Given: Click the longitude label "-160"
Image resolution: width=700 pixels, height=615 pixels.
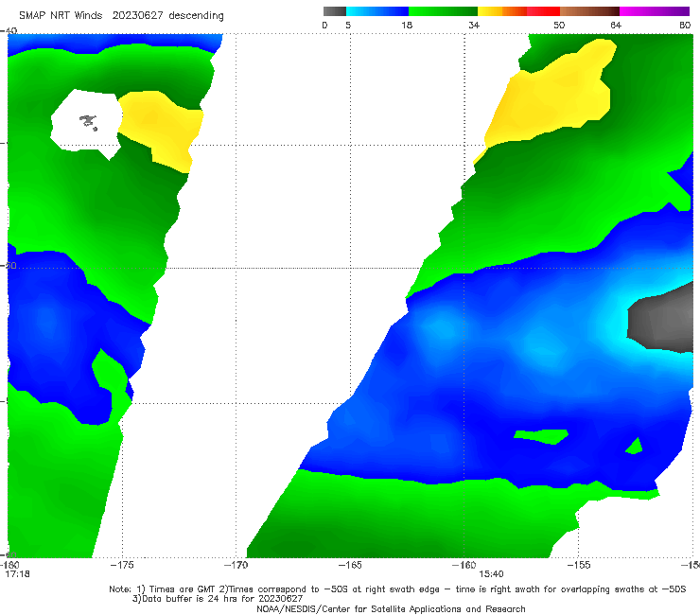Looking at the screenshot, I should [464, 565].
